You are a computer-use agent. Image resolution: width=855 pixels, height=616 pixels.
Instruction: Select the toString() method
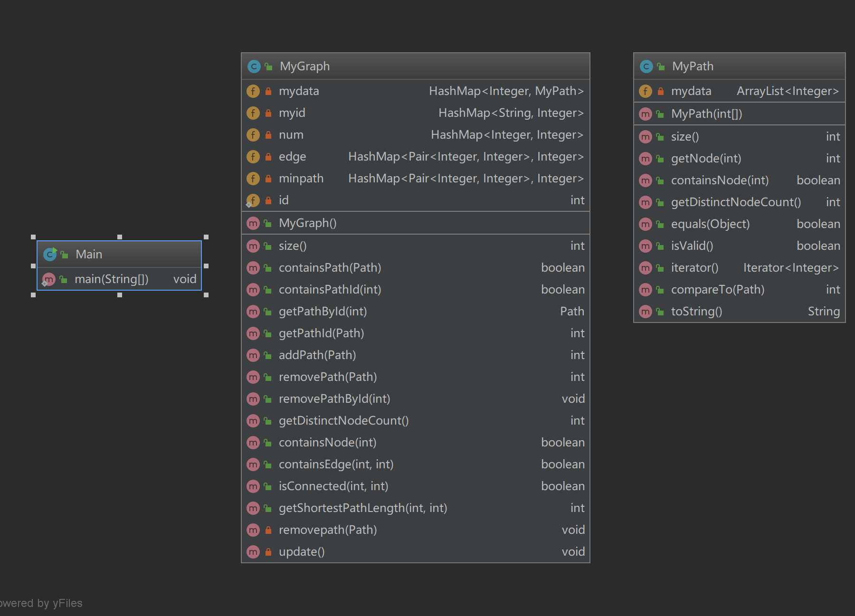click(x=740, y=312)
